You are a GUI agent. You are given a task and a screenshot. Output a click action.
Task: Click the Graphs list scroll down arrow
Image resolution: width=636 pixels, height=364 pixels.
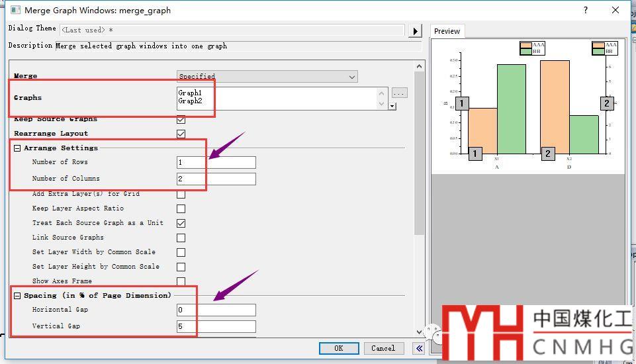(x=381, y=104)
